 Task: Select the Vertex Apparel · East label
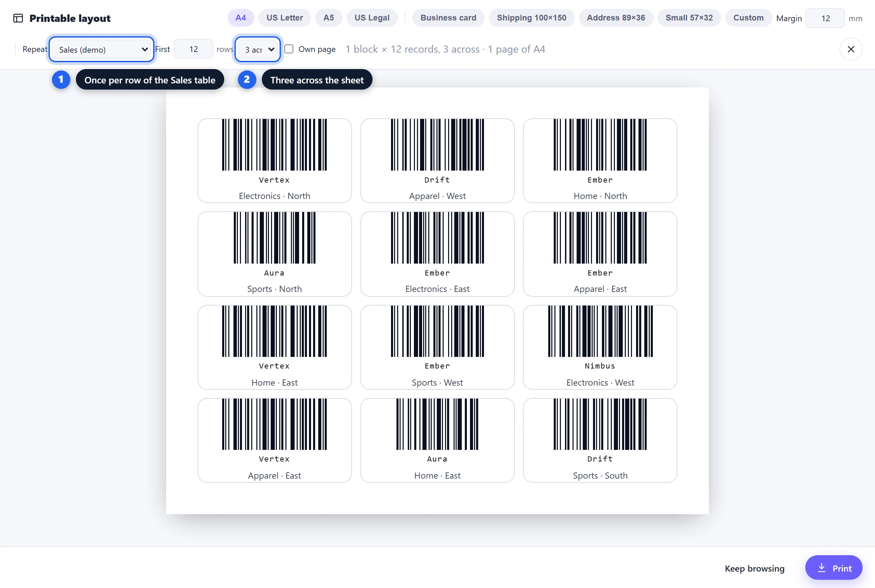tap(274, 440)
